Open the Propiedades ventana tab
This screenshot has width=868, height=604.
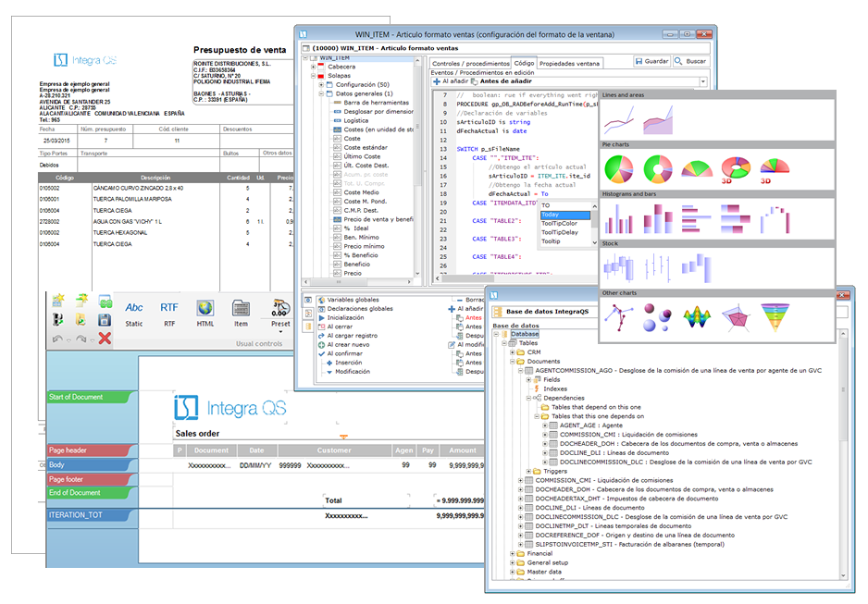point(570,64)
